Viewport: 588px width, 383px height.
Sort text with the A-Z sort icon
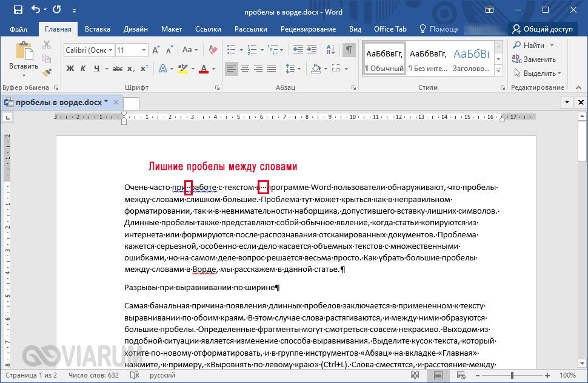point(331,50)
